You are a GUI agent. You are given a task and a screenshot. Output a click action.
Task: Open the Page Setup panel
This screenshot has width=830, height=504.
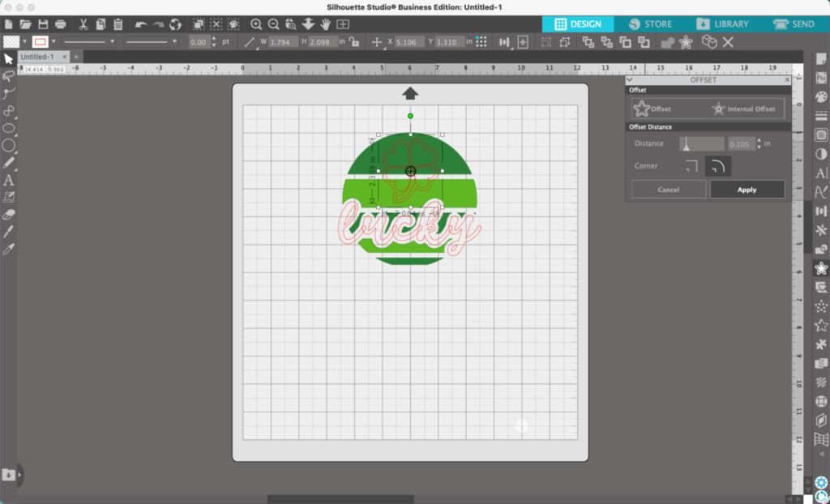click(x=821, y=59)
